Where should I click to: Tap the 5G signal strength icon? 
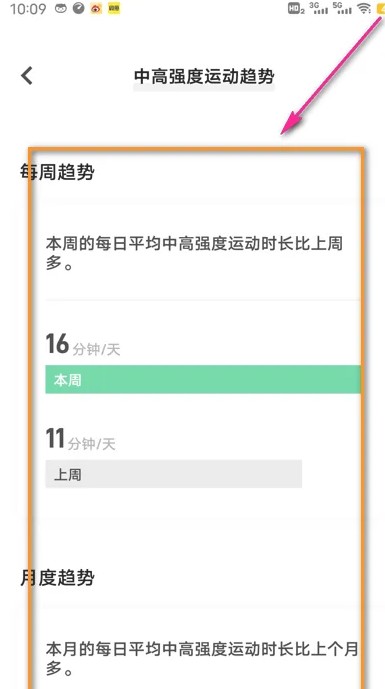pyautogui.click(x=342, y=8)
